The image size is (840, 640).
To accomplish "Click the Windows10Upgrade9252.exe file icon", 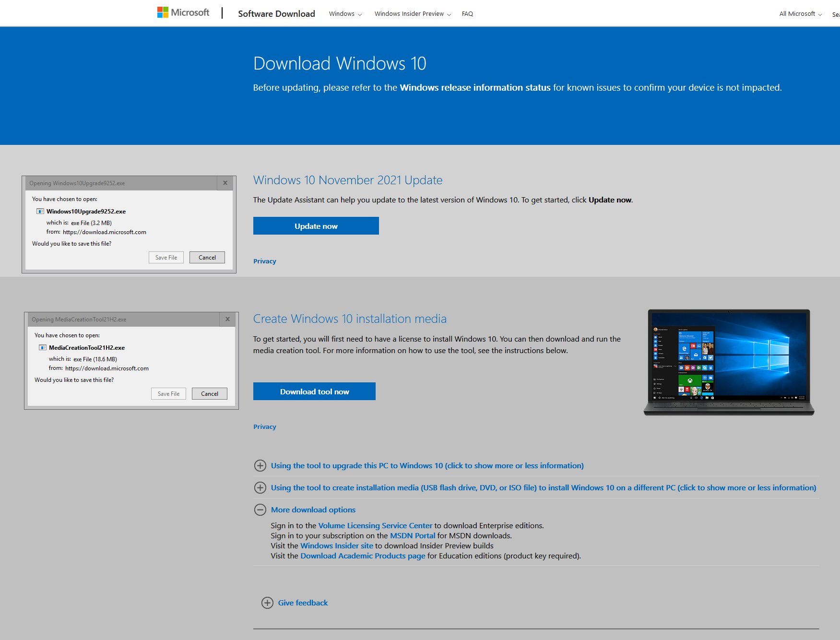I will point(40,211).
